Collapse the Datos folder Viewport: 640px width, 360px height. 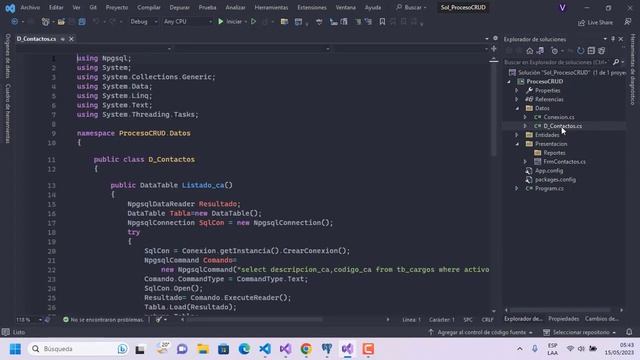tap(517, 108)
